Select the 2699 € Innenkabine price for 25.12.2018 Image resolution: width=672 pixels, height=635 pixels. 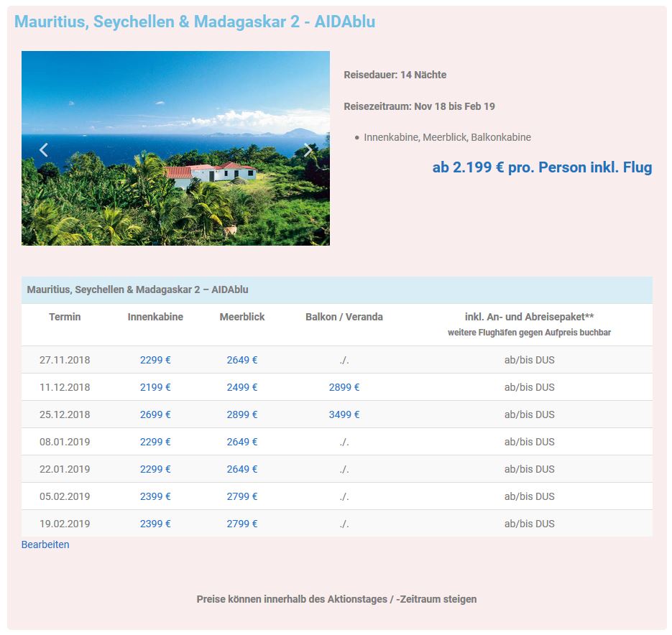(155, 414)
